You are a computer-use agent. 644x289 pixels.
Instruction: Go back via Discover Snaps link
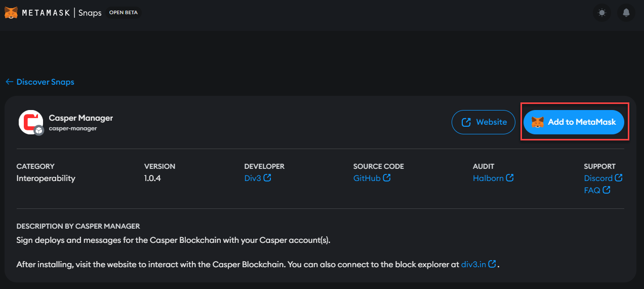40,82
